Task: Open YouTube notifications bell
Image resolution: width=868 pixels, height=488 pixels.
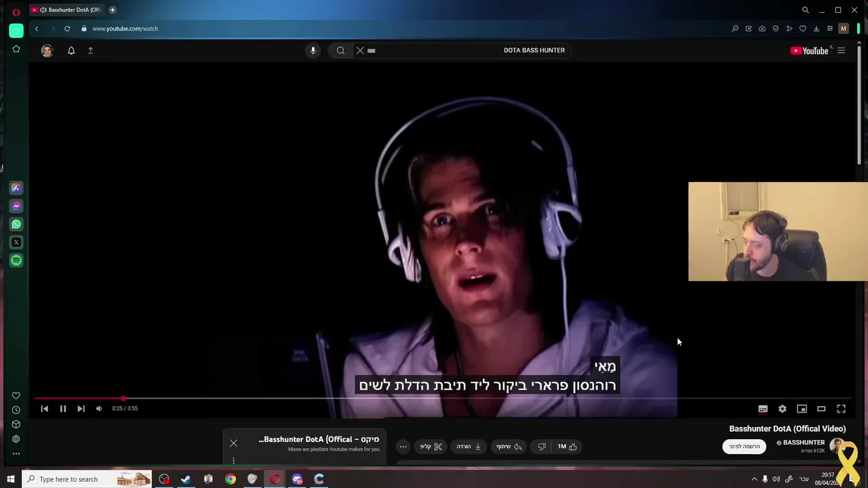Action: (x=71, y=50)
